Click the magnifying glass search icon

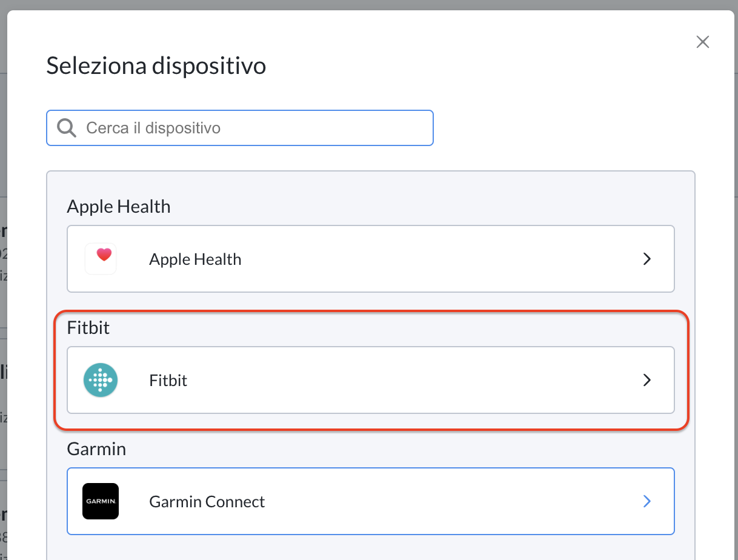(66, 128)
